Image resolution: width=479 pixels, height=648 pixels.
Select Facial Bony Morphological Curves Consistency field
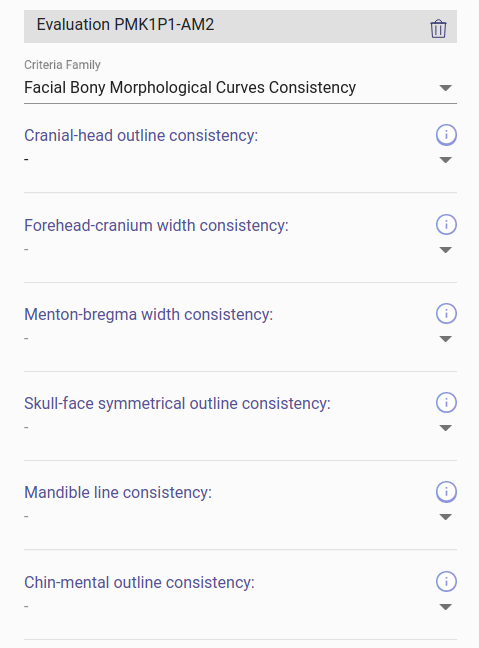click(240, 88)
